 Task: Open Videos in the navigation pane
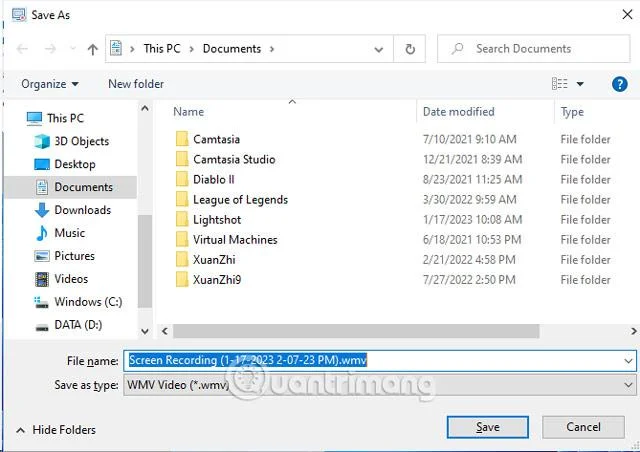point(61,279)
